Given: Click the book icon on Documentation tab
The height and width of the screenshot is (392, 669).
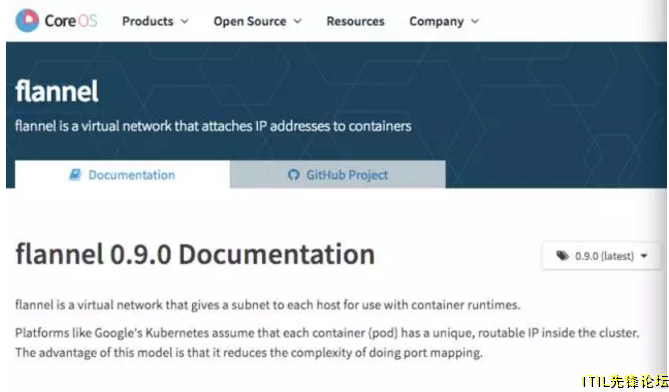Looking at the screenshot, I should (x=75, y=174).
